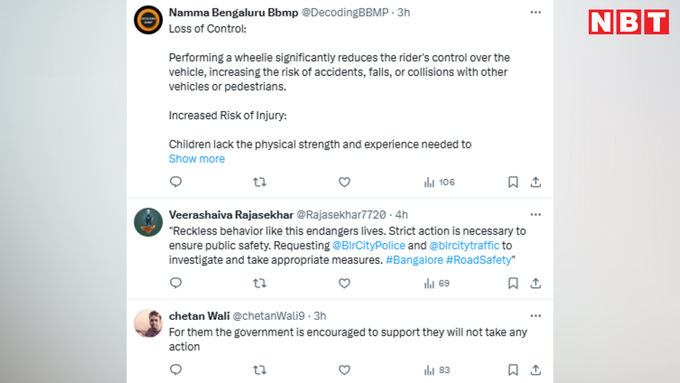Open the @BlrCityPolice mention link

click(x=369, y=246)
